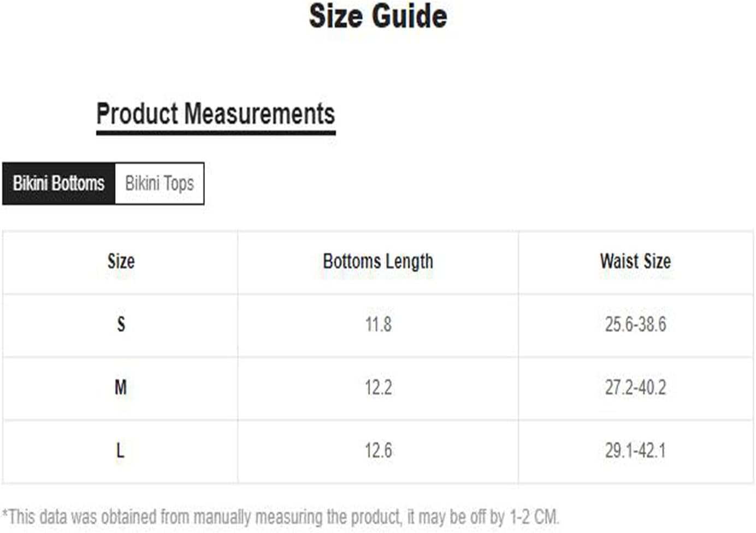Select the L size row label
756x533 pixels.
(120, 451)
